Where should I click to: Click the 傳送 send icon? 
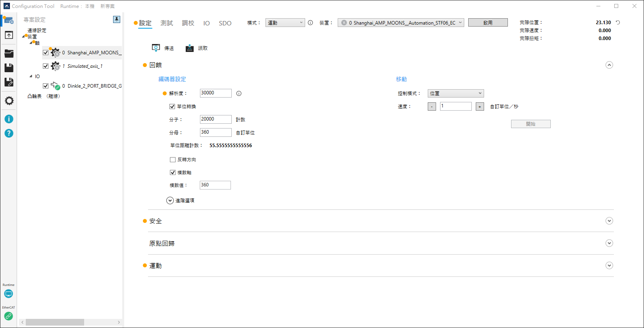pyautogui.click(x=156, y=48)
